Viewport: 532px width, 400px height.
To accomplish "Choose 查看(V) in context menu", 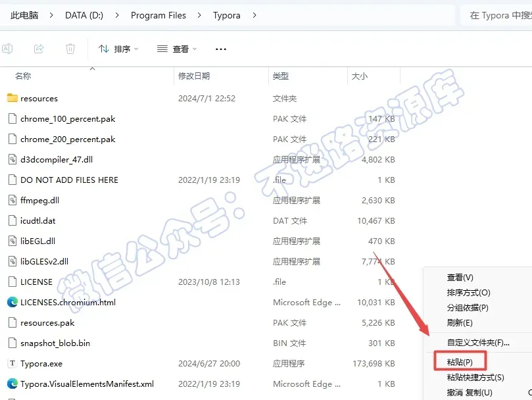I will pos(460,278).
